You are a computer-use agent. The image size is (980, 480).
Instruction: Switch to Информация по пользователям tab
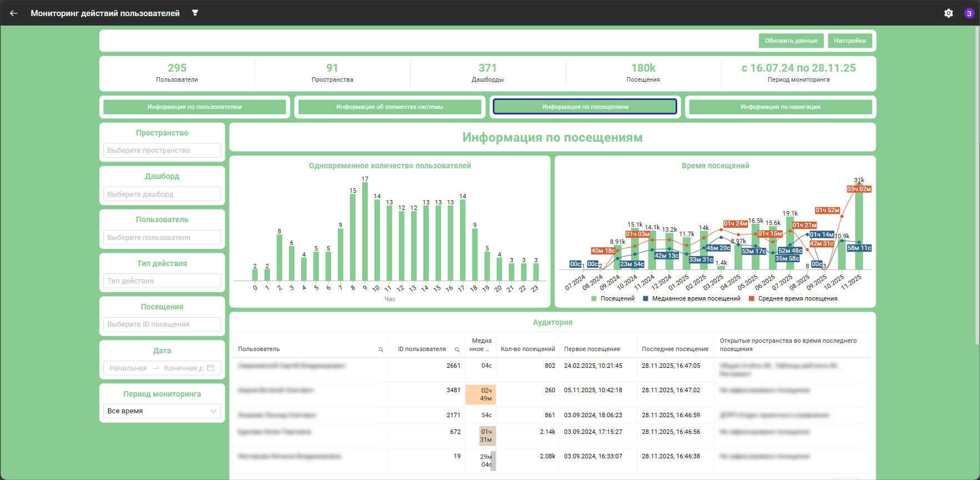pos(194,107)
